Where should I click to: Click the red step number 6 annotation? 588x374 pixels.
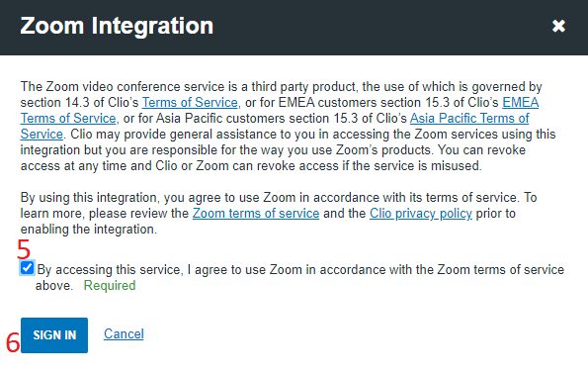click(13, 342)
